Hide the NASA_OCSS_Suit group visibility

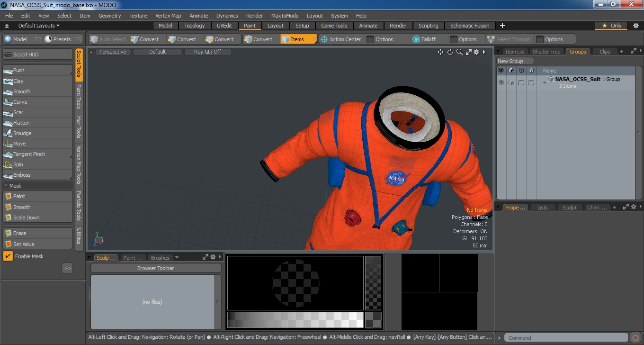click(501, 82)
